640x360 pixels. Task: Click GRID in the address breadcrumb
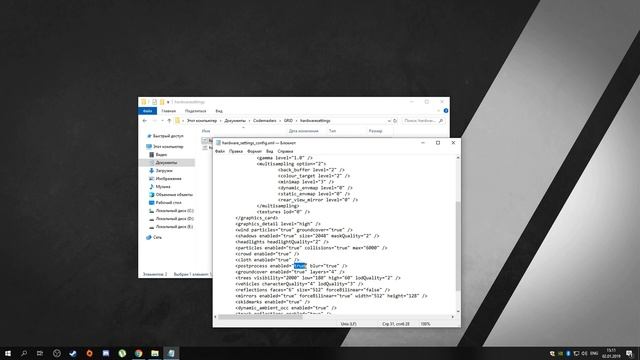[x=288, y=121]
